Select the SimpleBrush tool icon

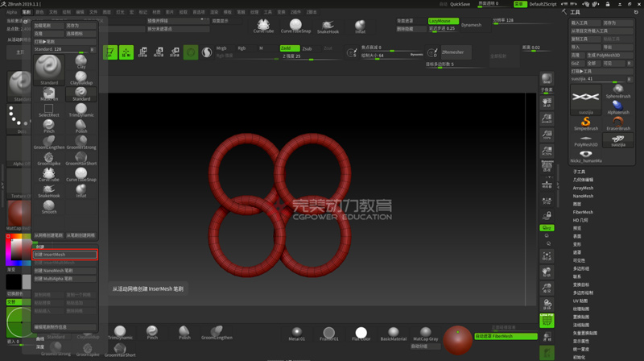[585, 122]
